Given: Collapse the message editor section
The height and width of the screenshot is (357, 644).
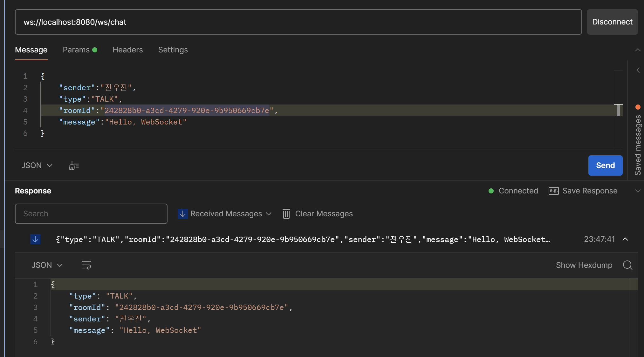Looking at the screenshot, I should tap(638, 50).
